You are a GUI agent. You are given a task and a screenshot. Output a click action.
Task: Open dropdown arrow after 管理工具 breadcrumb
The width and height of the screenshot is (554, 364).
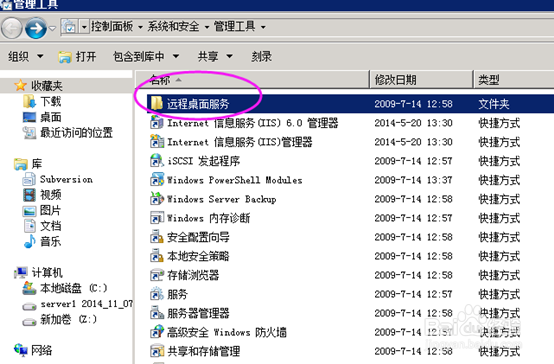click(263, 27)
